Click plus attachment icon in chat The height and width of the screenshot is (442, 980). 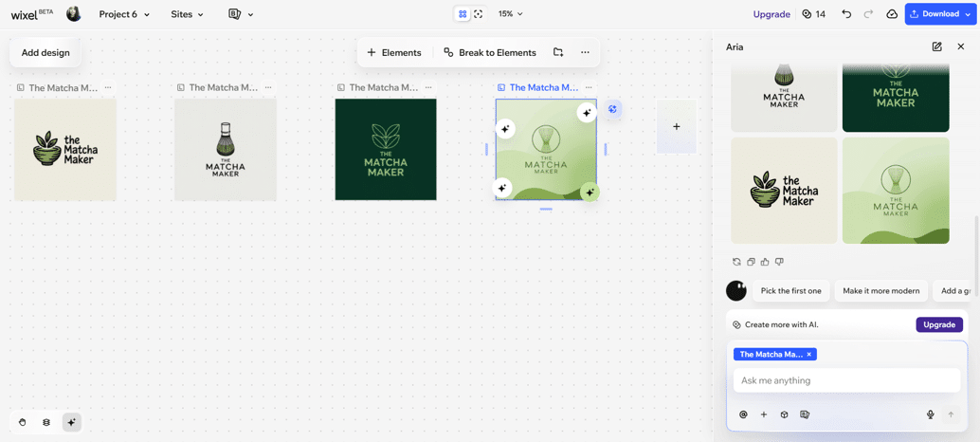click(763, 414)
